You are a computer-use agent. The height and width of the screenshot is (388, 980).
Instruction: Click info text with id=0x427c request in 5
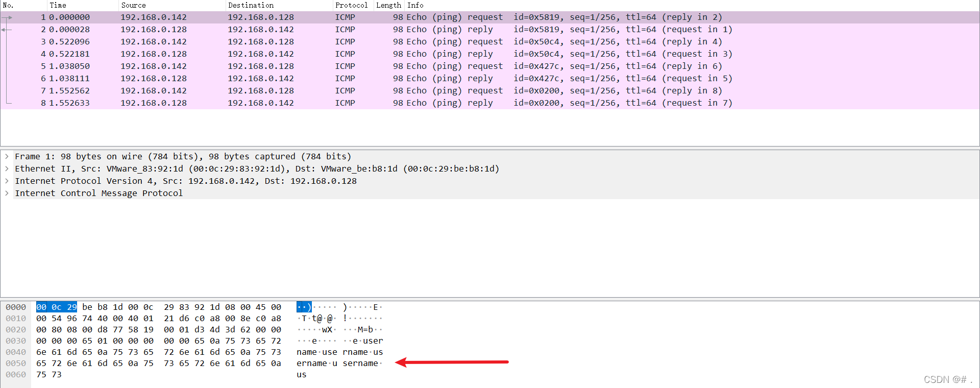(569, 78)
